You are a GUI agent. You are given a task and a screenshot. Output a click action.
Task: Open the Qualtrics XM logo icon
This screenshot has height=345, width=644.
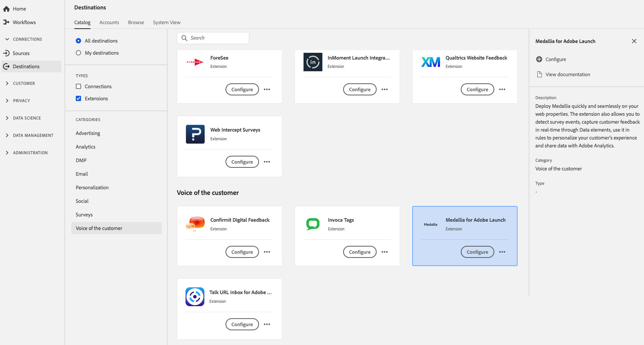click(x=431, y=62)
